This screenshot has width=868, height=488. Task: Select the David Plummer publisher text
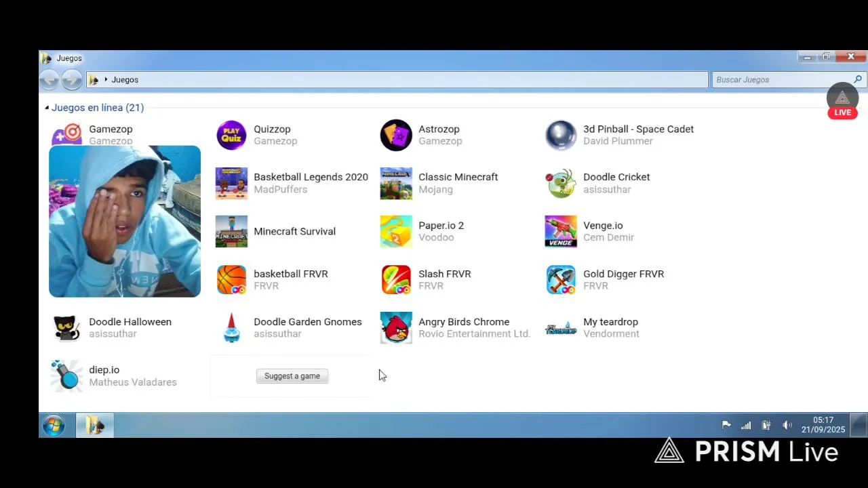618,141
